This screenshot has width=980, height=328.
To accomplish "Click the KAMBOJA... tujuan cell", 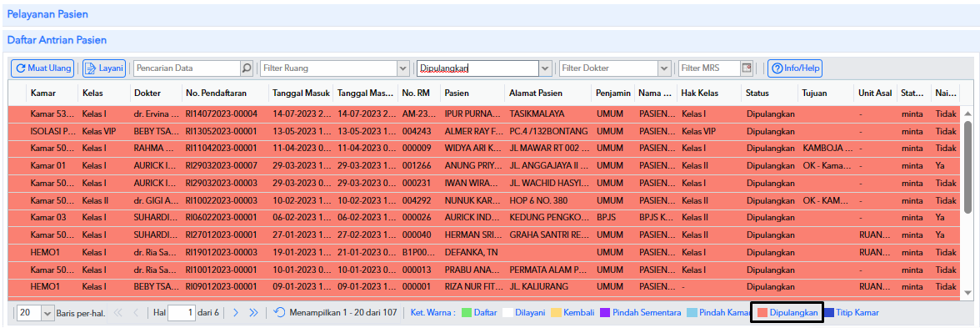I will (828, 149).
